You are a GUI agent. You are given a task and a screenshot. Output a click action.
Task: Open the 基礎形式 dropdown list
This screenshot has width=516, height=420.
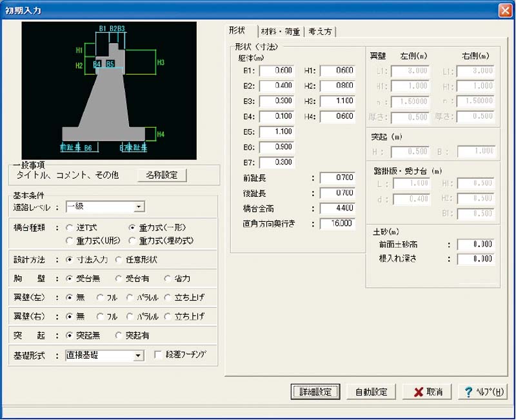click(x=138, y=355)
